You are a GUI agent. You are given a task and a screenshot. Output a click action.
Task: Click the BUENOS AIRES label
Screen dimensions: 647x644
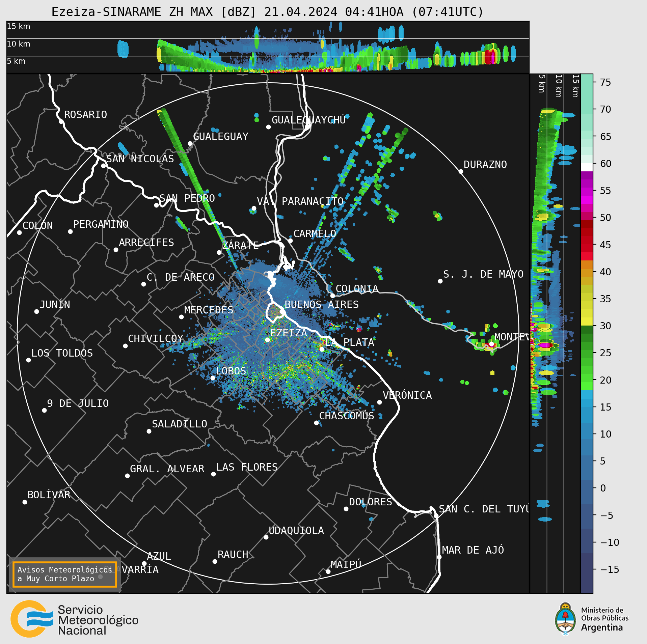(x=322, y=304)
